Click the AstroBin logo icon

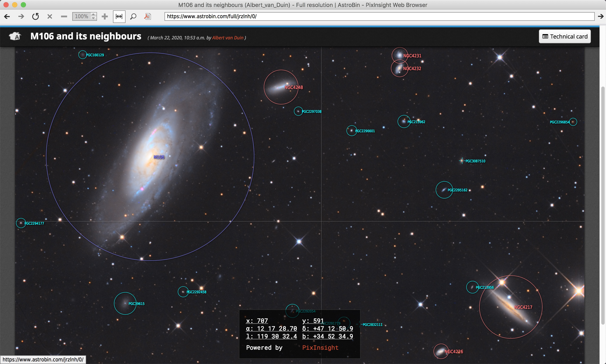coord(15,37)
